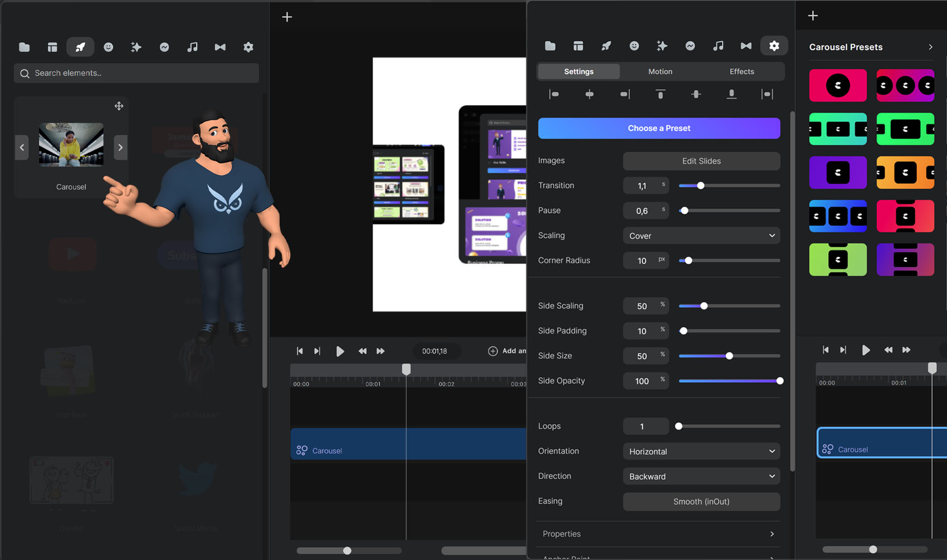Open the emoji smiley panel in left toolbar
The image size is (947, 560).
tap(108, 47)
